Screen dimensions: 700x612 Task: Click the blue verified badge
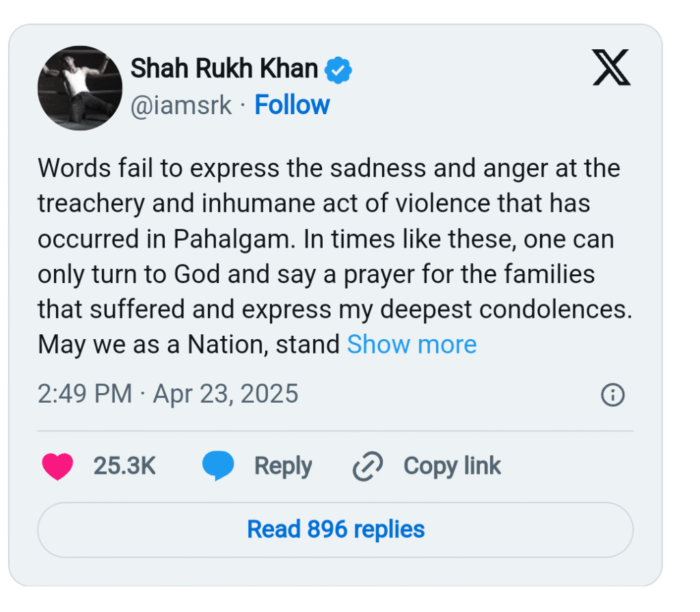point(338,69)
